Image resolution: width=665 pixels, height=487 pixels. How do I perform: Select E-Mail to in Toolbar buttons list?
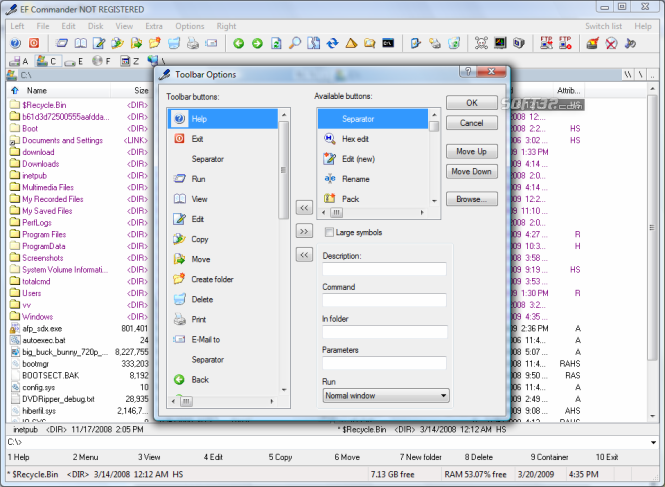click(x=223, y=339)
